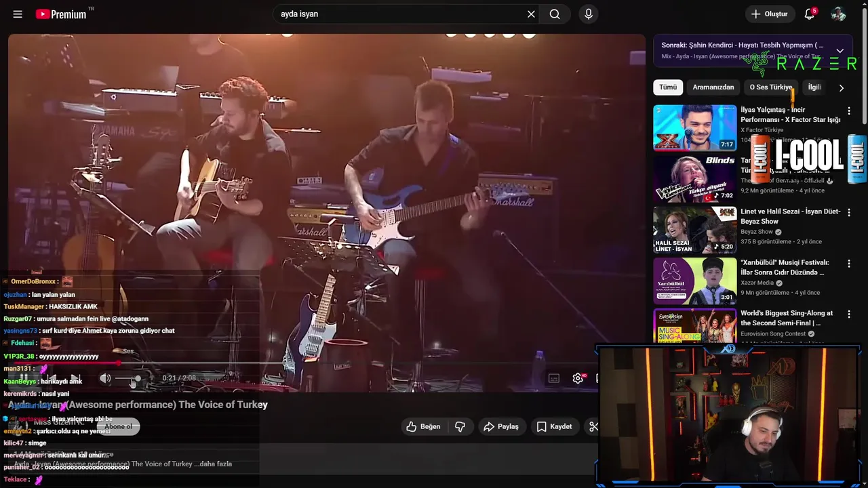Subscribe with the Abone ol button

pos(118,426)
